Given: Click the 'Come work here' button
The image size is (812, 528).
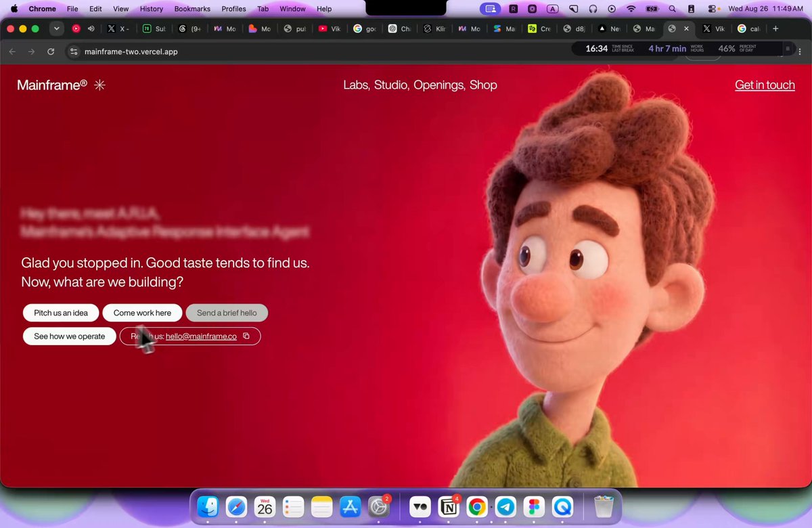Looking at the screenshot, I should point(142,313).
